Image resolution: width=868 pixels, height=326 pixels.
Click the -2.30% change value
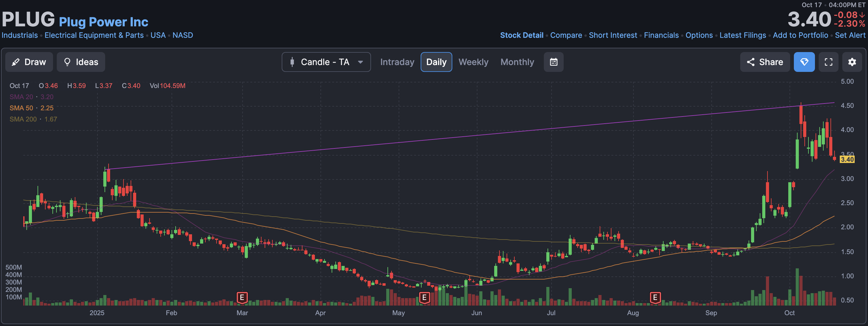tap(849, 24)
